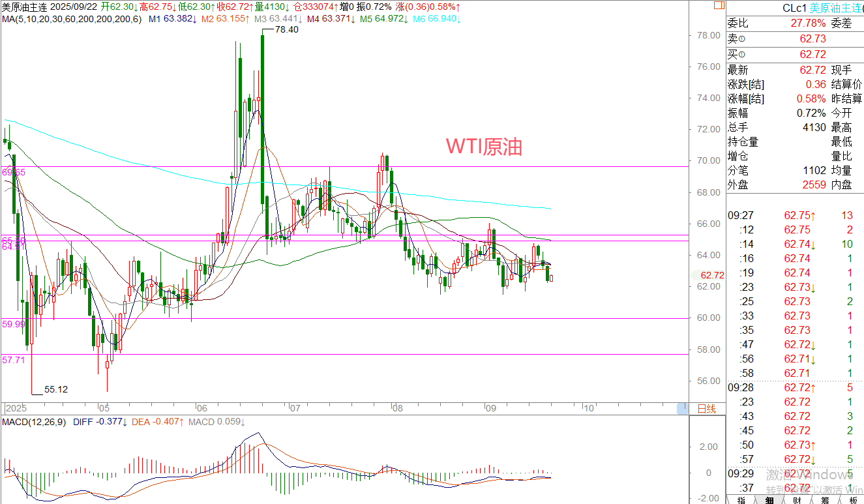Click the CLc1 contract code
The image size is (864, 504).
click(x=794, y=8)
